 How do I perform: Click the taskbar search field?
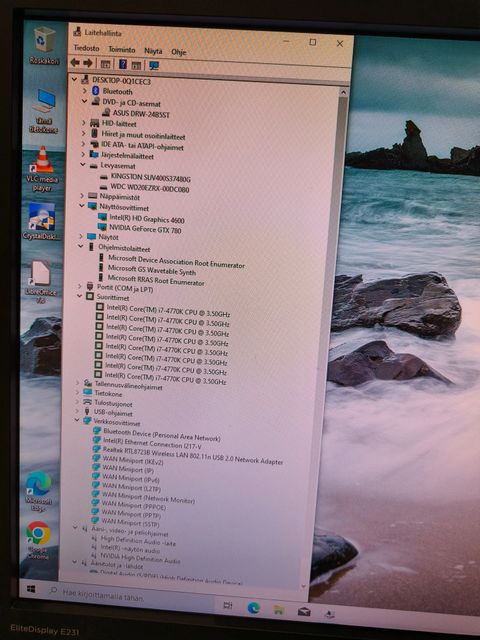pos(131,596)
